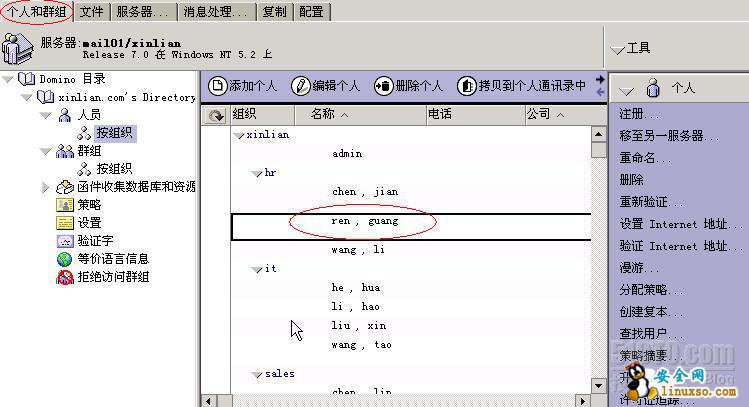Expand 函件收集数据库和资源 tree node
This screenshot has width=749, height=407.
pyautogui.click(x=46, y=187)
